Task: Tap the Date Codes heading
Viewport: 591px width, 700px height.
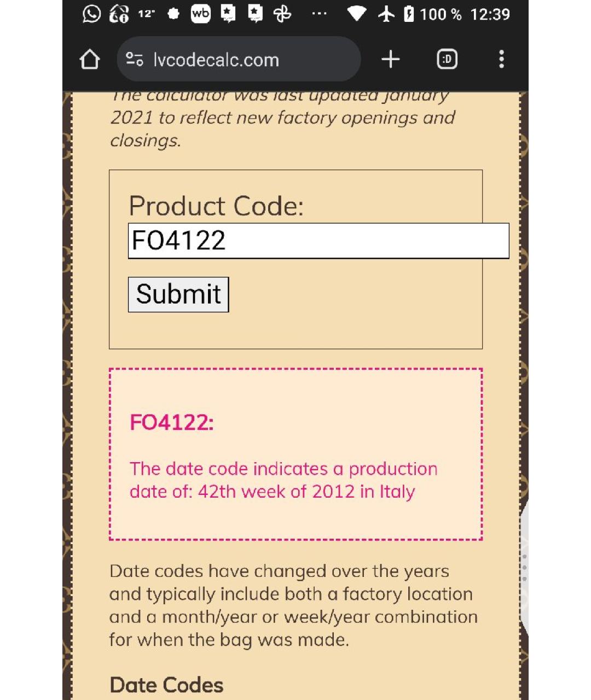Action: pos(166,685)
